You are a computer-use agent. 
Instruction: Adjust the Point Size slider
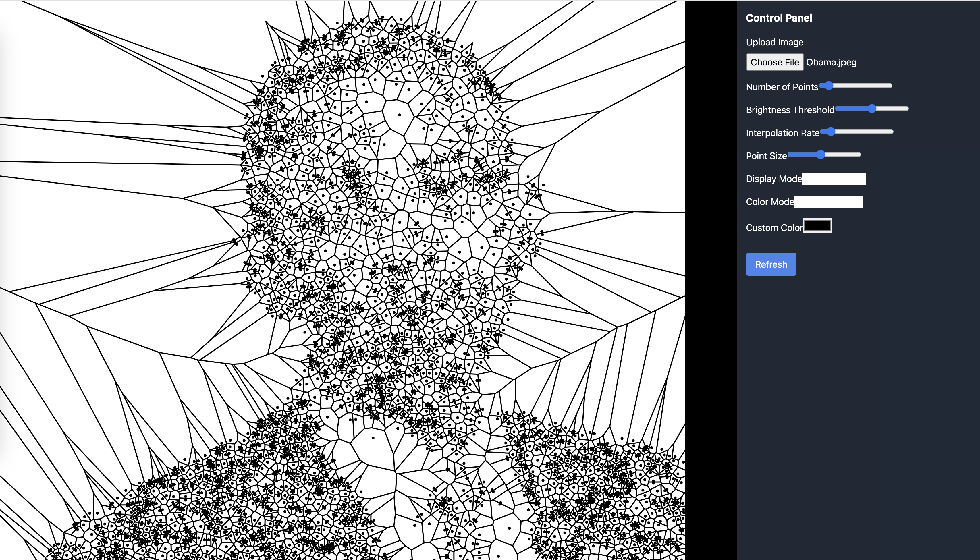[x=824, y=155]
